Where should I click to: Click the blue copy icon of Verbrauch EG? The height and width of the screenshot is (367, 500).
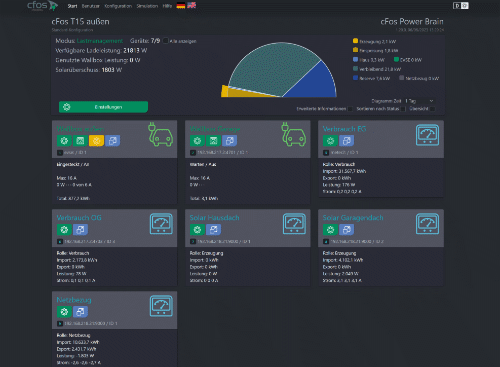point(347,141)
